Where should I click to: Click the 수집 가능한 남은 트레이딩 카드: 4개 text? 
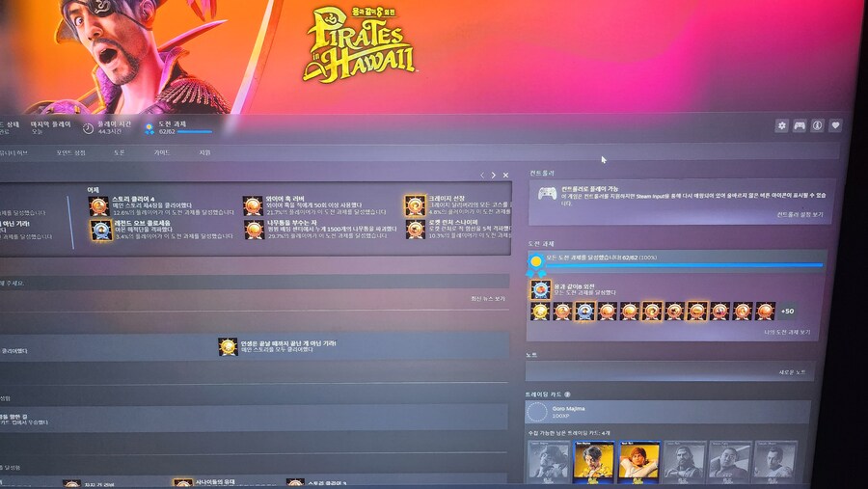(569, 433)
